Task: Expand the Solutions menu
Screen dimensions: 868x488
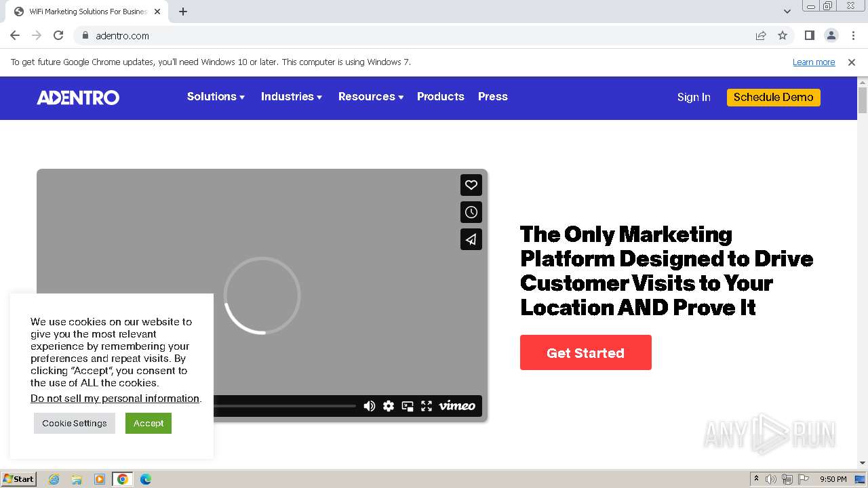Action: click(x=216, y=96)
